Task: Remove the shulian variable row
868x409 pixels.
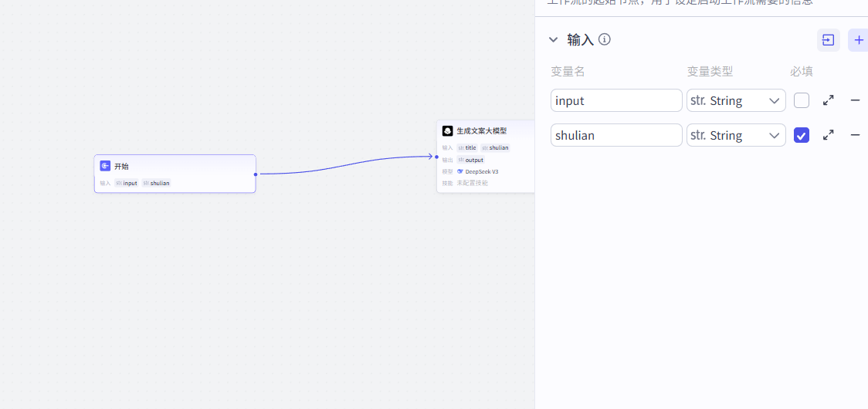Action: click(x=855, y=135)
